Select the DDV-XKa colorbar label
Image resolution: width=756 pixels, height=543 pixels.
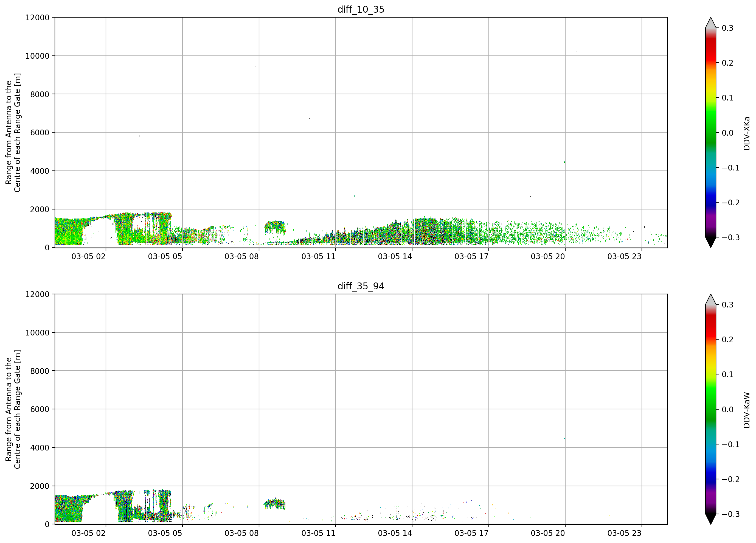pyautogui.click(x=747, y=133)
